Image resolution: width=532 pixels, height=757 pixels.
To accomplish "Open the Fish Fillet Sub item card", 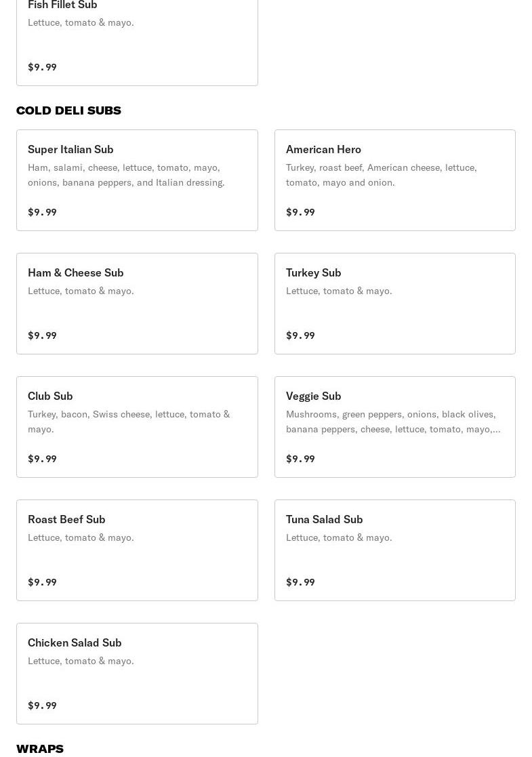I will 137,41.
